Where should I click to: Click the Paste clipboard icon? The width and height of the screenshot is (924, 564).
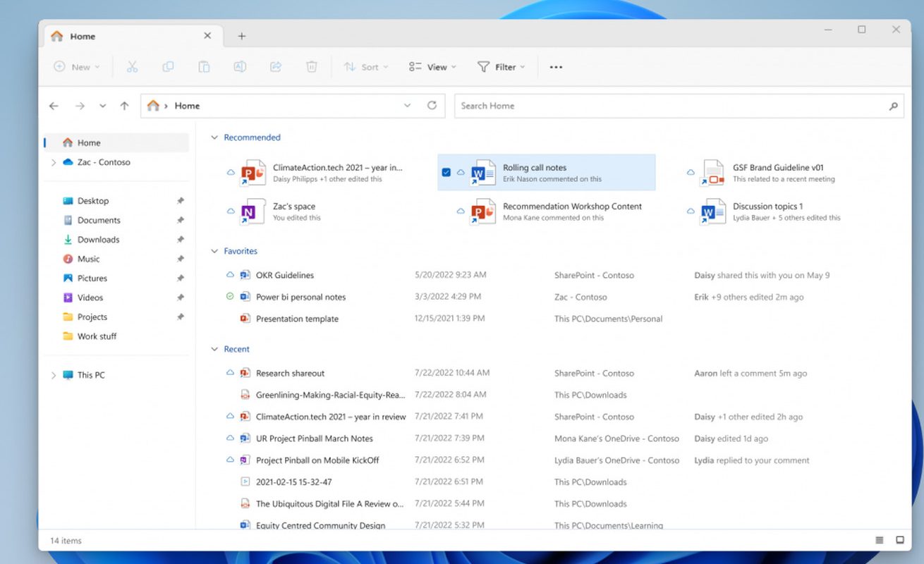point(204,67)
